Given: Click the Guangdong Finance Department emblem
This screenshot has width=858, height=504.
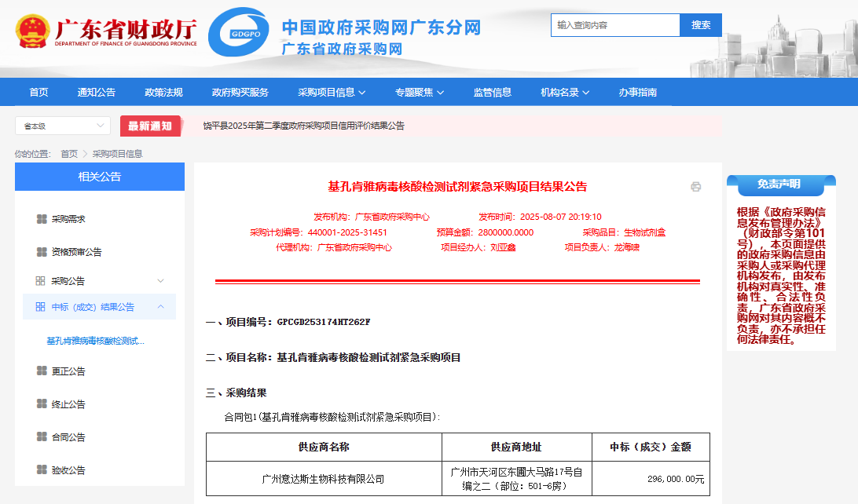Looking at the screenshot, I should coord(32,31).
